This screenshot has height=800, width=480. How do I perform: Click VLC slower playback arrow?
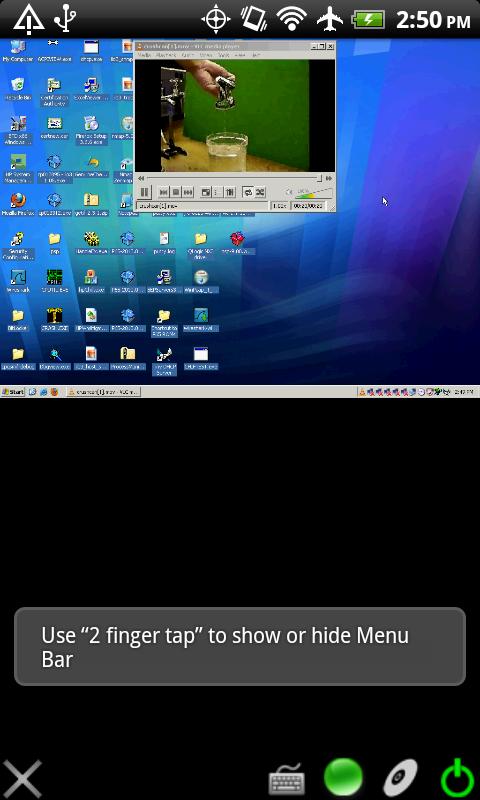point(140,178)
